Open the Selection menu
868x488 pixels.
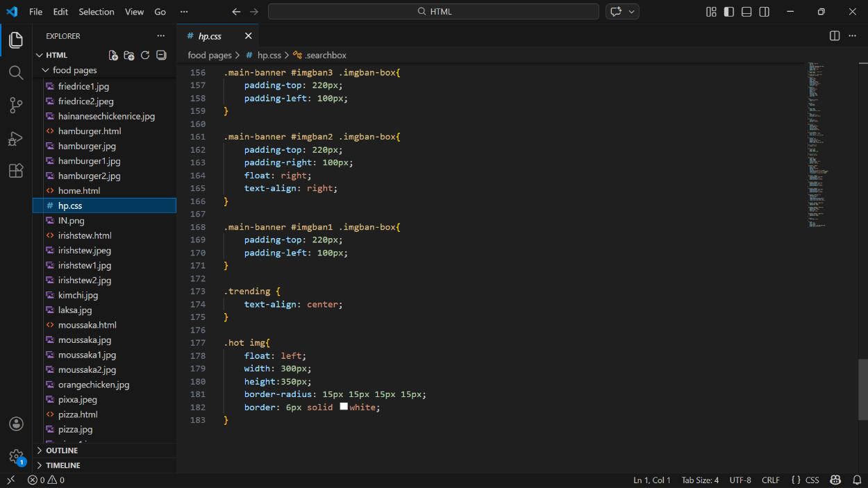pos(97,12)
